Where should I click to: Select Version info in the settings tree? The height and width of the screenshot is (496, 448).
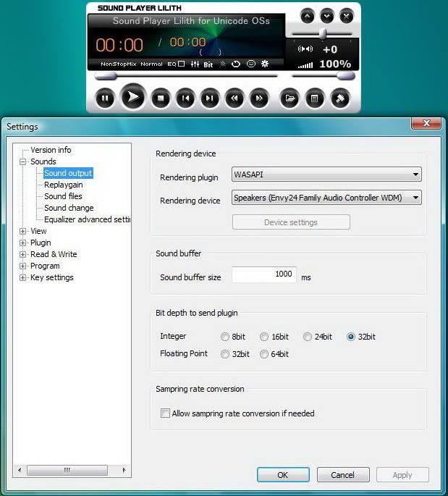51,150
